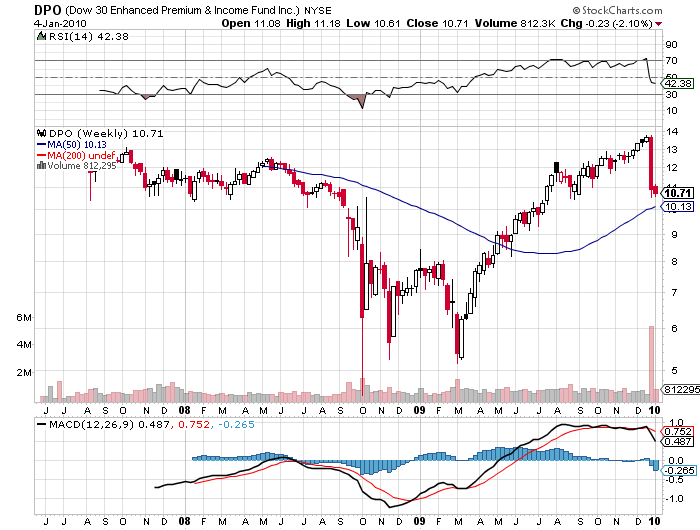
Task: Click the 'Close 10.71' value
Action: pos(437,23)
